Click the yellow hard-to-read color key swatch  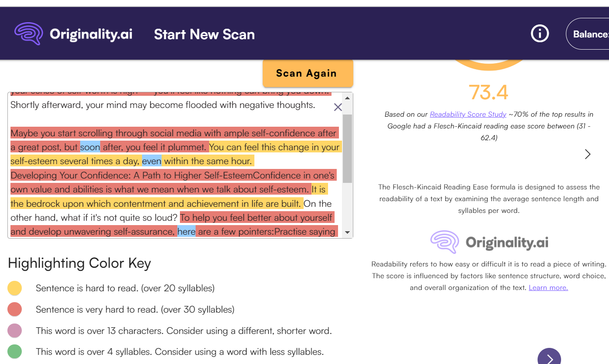point(15,288)
